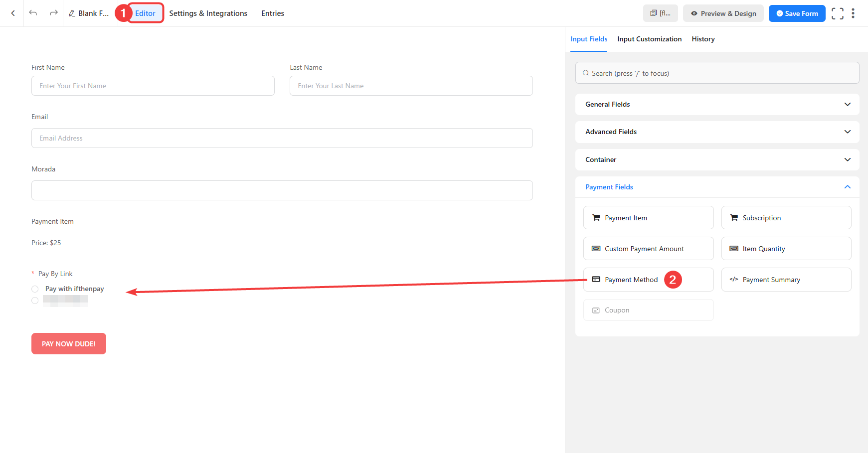The height and width of the screenshot is (453, 868).
Task: Select the Pay By Link label
Action: click(55, 274)
